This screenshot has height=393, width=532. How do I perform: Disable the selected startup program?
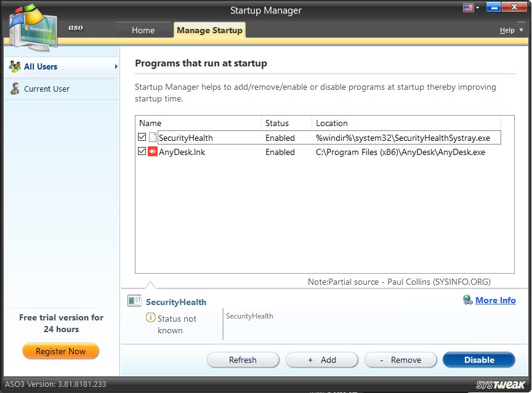479,359
